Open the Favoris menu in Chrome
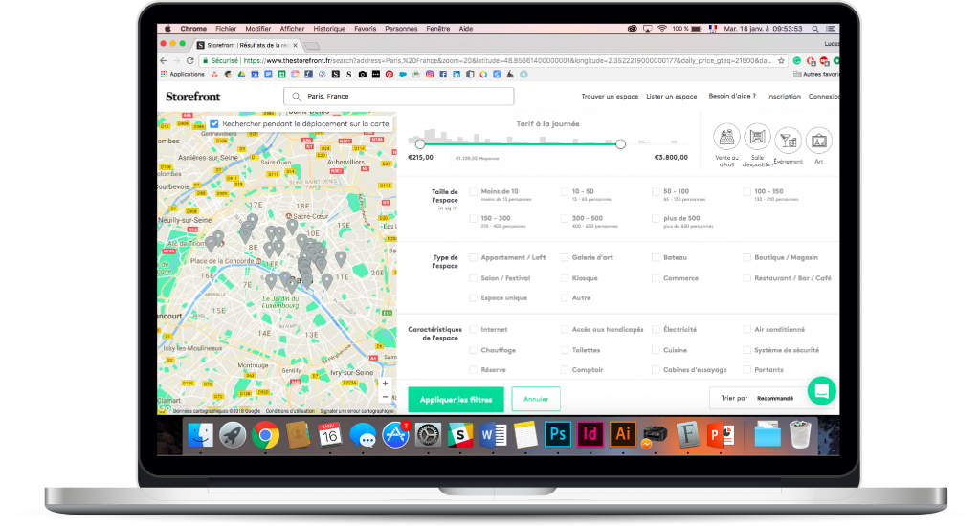Image resolution: width=980 pixels, height=526 pixels. tap(365, 29)
